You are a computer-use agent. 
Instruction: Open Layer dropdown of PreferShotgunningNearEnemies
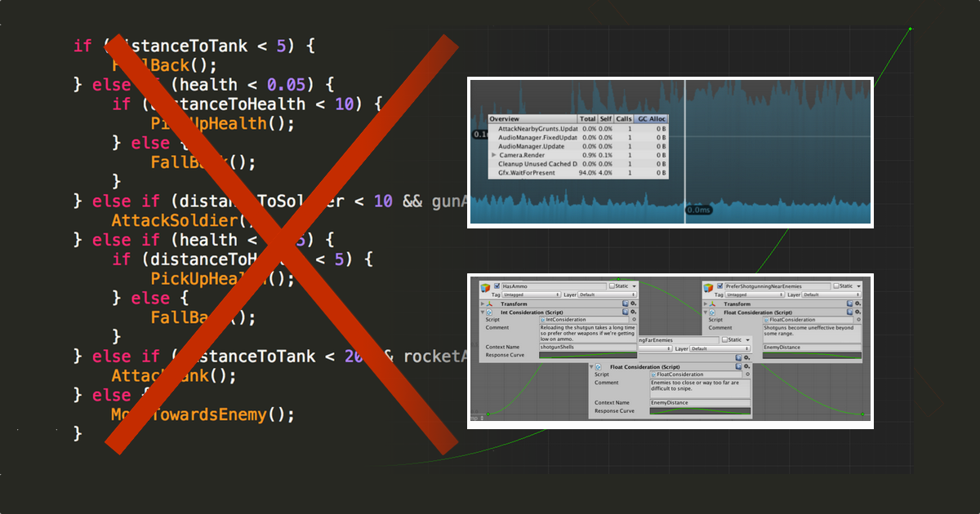click(831, 295)
